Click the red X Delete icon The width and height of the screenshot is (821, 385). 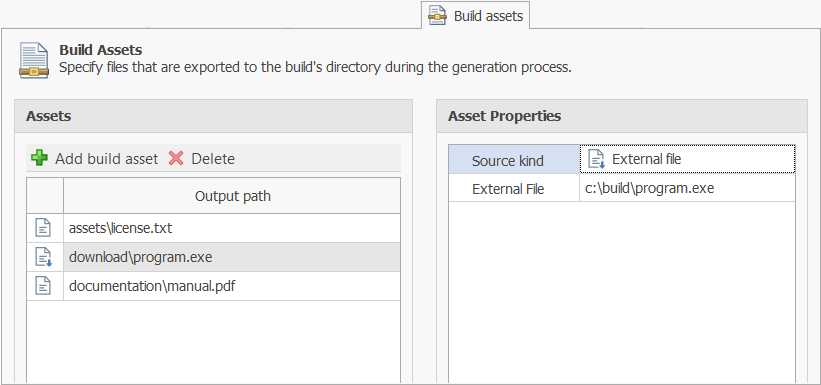pyautogui.click(x=176, y=158)
